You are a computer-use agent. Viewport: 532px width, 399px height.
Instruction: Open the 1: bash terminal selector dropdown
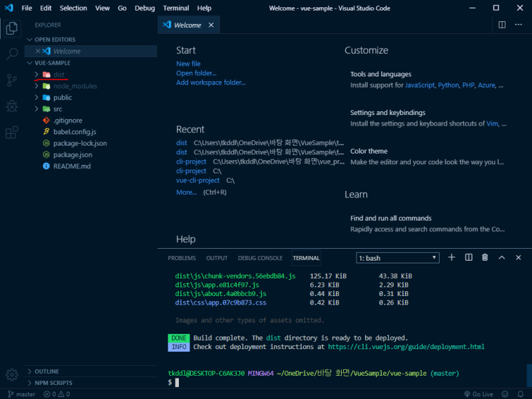pyautogui.click(x=397, y=258)
